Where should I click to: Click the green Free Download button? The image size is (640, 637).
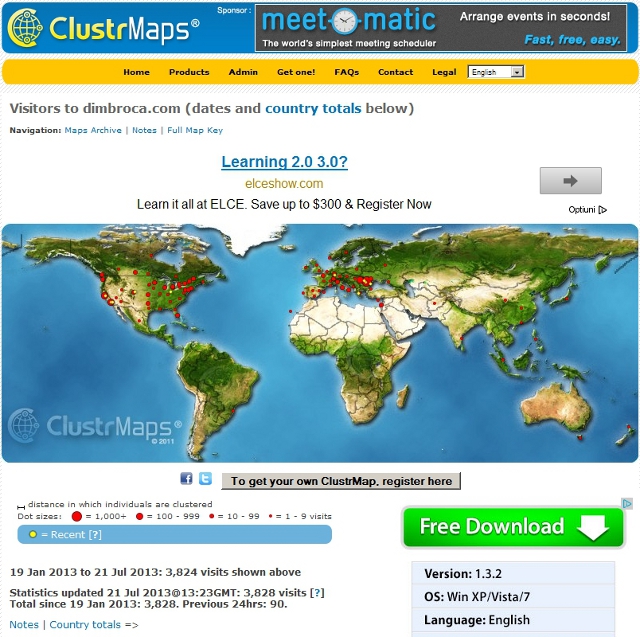coord(513,526)
